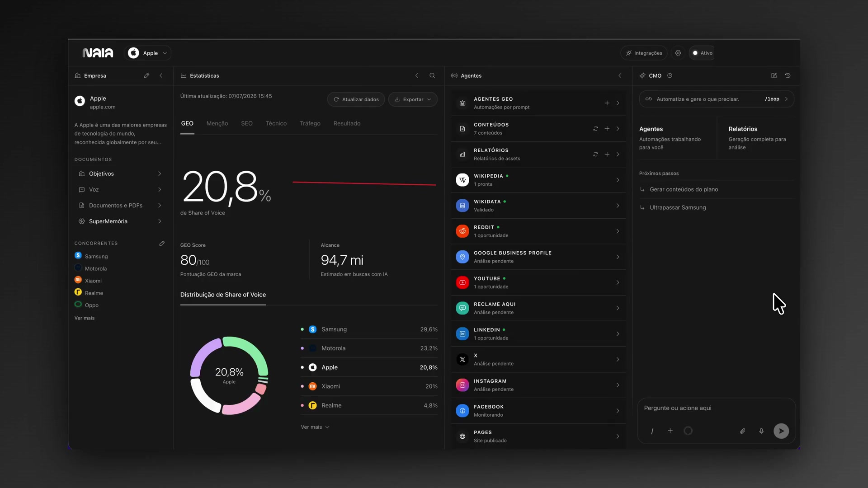Open the YouTube agent icon
Viewport: 868px width, 488px height.
462,283
